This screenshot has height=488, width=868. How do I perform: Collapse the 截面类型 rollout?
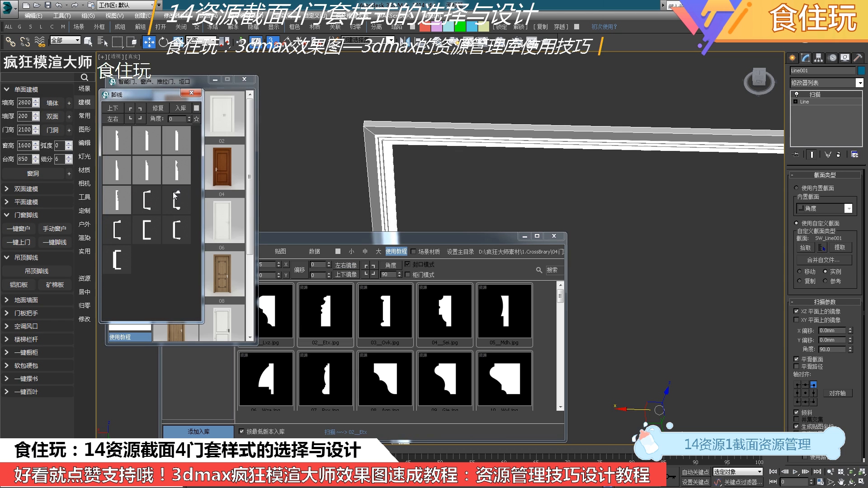tap(792, 175)
